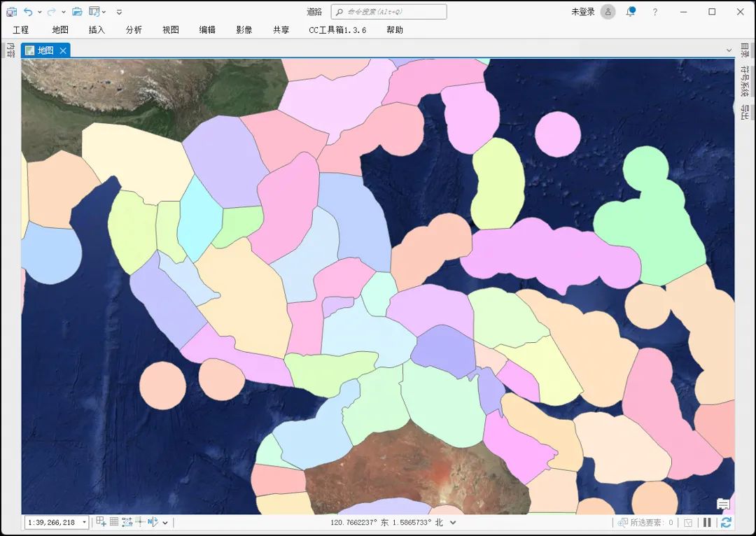Open the undo history dropdown arrow
756x536 pixels.
(39, 12)
